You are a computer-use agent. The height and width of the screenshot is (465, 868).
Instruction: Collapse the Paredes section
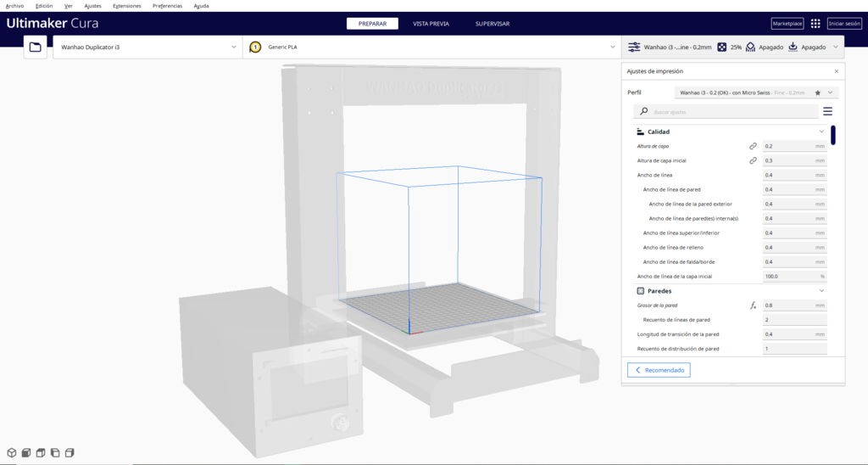[x=821, y=291]
